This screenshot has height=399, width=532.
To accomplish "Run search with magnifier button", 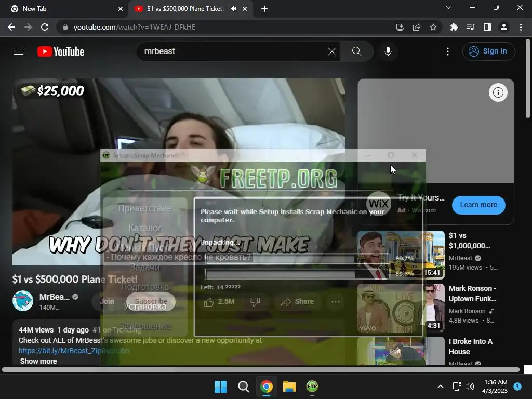I will pos(356,51).
